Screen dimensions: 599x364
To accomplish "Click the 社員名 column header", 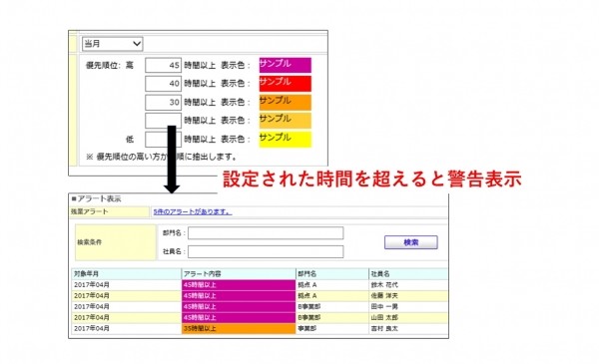I will coord(408,274).
